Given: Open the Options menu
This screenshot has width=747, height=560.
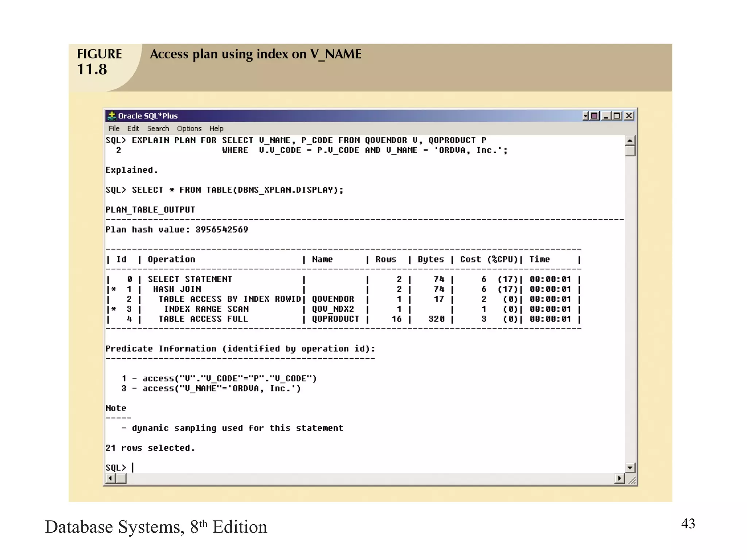Looking at the screenshot, I should coord(189,128).
